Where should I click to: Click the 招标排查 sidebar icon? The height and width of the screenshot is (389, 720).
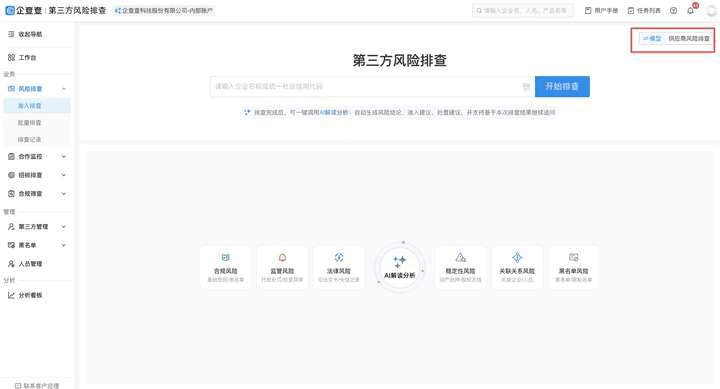11,175
